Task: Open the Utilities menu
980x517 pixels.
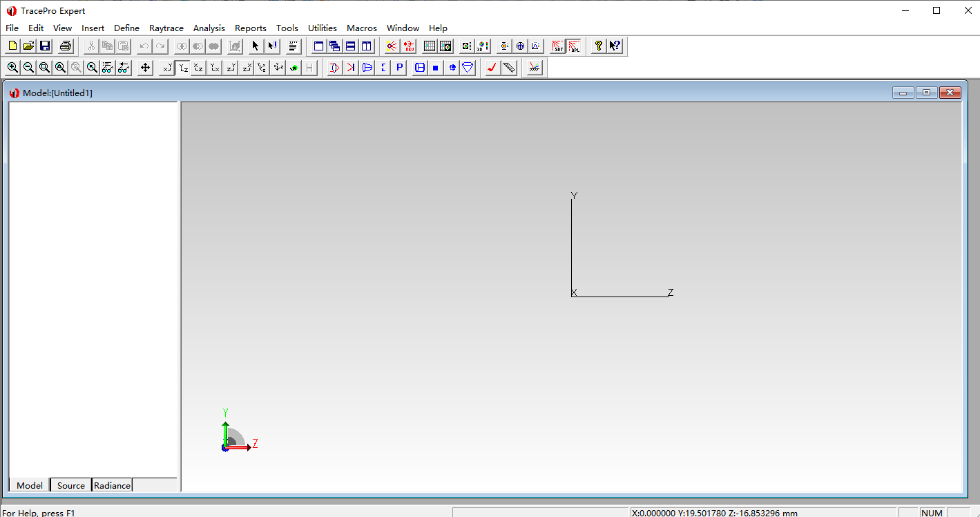Action: click(x=323, y=28)
